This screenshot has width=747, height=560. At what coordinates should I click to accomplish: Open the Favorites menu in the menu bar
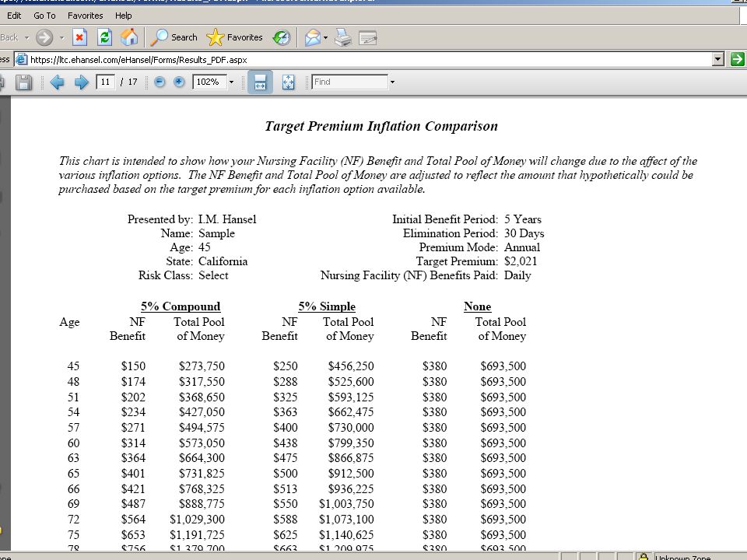pos(86,16)
